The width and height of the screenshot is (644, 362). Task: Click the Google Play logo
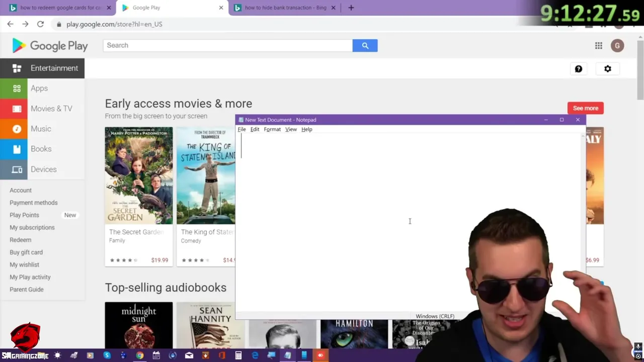click(x=50, y=46)
